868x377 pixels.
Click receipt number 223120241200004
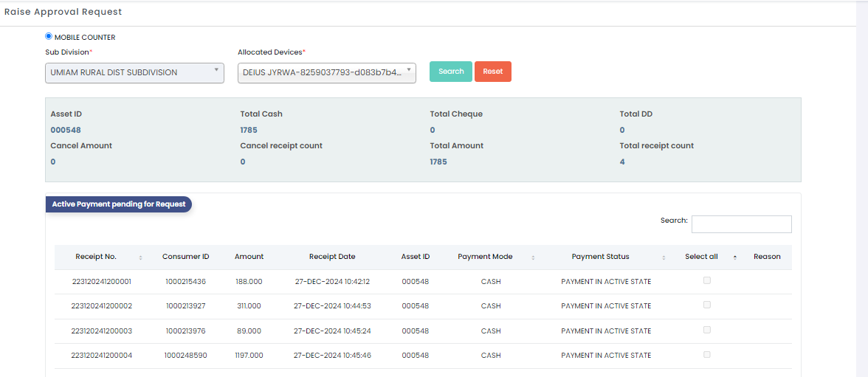click(x=102, y=356)
